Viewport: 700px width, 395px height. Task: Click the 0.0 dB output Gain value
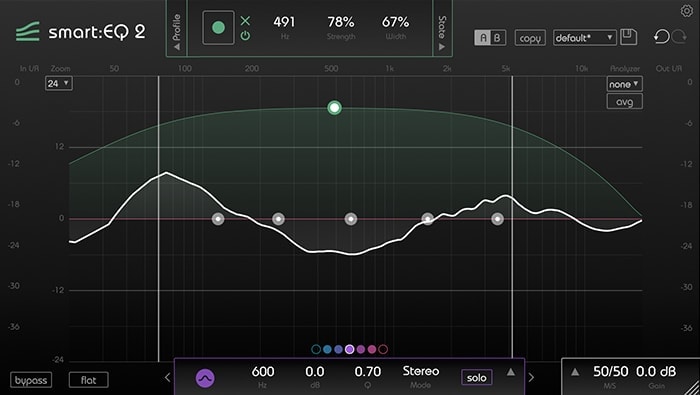coord(656,371)
